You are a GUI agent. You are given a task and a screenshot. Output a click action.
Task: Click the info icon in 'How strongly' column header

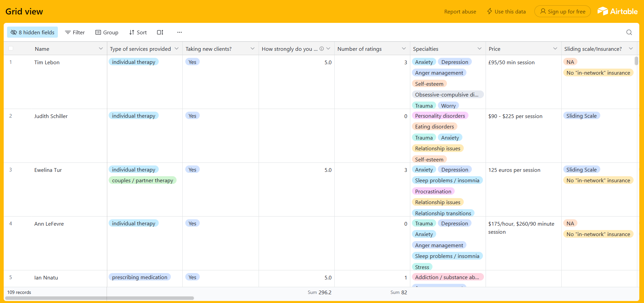tap(321, 49)
